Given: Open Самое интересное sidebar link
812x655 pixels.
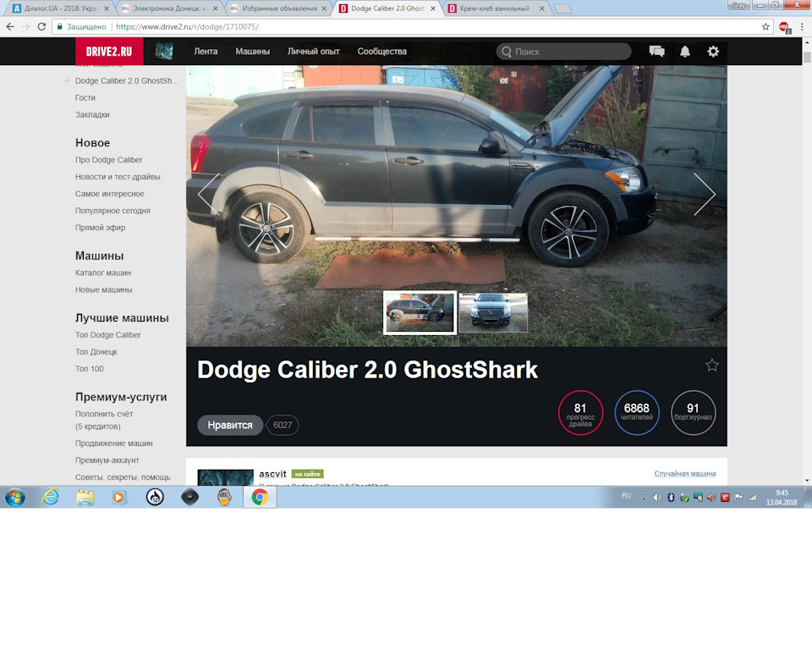Looking at the screenshot, I should (110, 194).
